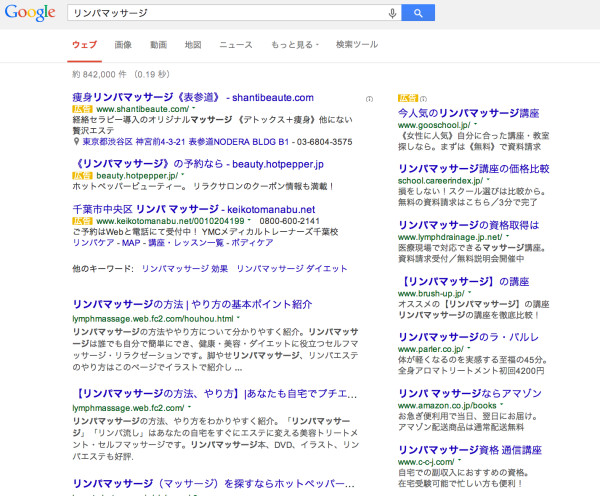Click the 講座・レッスン一覧 sitelink
The width and height of the screenshot is (600, 496).
pyautogui.click(x=186, y=243)
